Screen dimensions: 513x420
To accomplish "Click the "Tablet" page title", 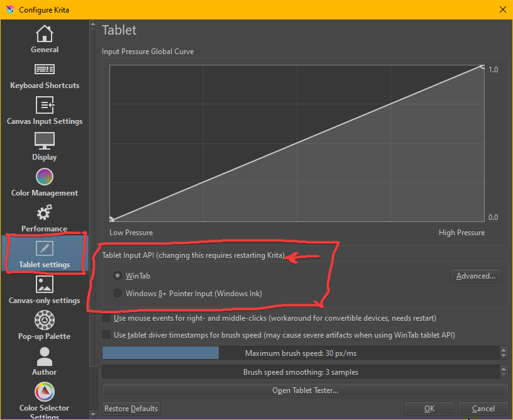I will [119, 30].
